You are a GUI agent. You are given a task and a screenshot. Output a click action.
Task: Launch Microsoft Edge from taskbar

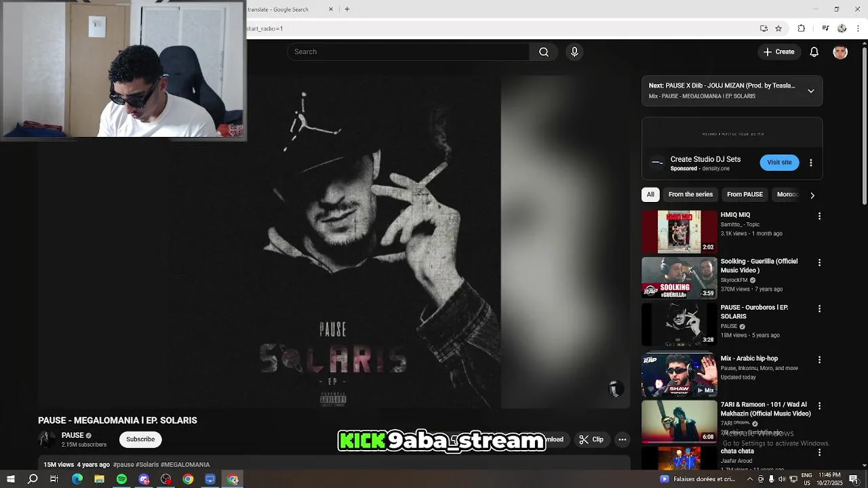click(x=77, y=479)
